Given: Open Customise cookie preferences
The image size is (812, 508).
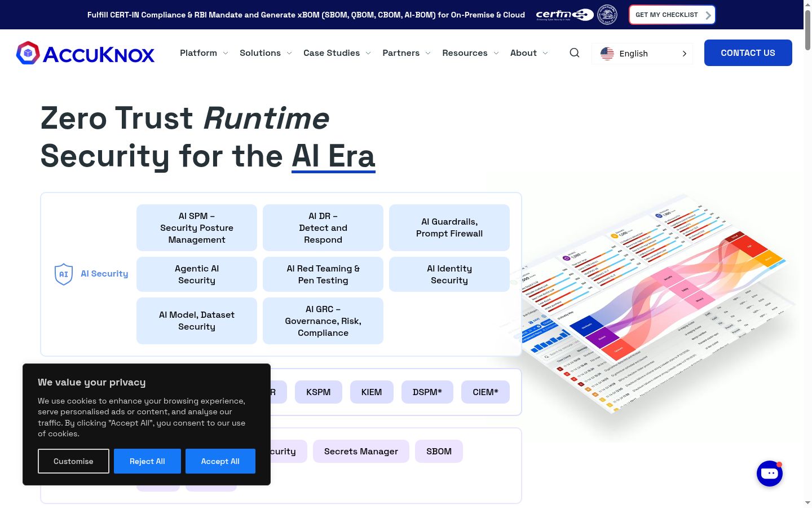Looking at the screenshot, I should pos(73,461).
